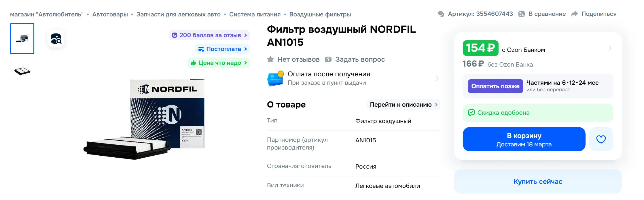Click the copy icon beside Артикул

441,14
